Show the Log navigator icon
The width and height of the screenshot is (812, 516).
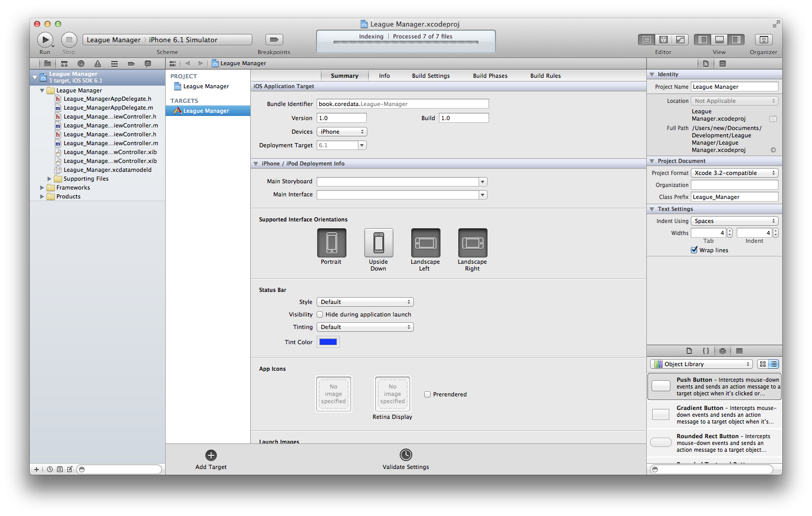click(148, 64)
